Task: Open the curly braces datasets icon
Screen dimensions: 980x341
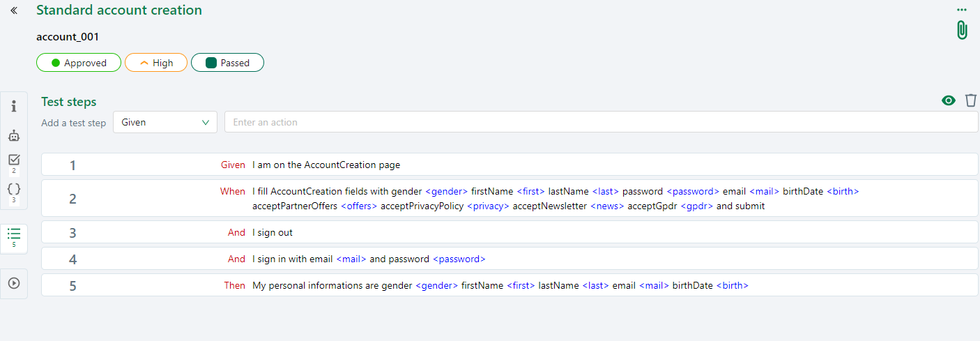Action: (x=14, y=189)
